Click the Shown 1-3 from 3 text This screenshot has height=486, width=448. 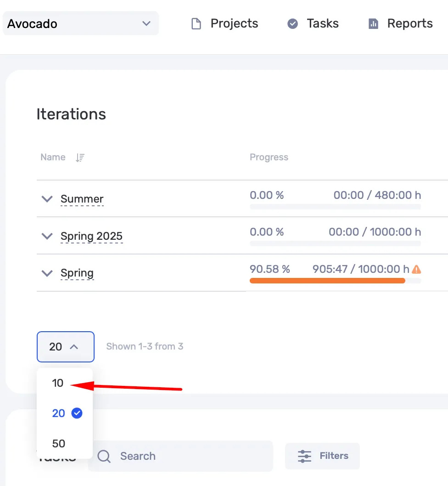[145, 346]
